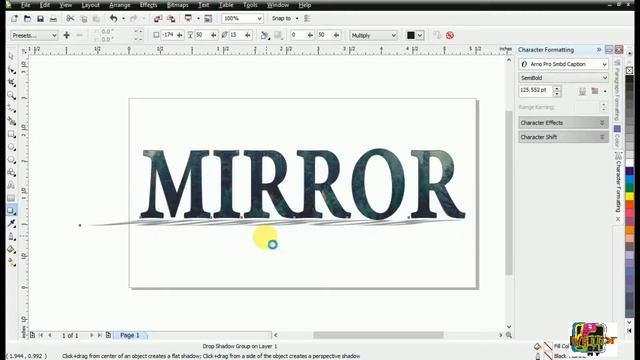Viewport: 640px width, 360px height.
Task: Select the Ellipse tool
Action: point(11,147)
